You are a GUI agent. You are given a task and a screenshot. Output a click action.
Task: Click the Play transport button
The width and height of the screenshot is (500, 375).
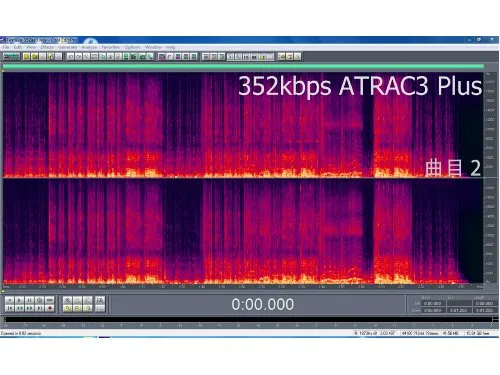pyautogui.click(x=19, y=300)
